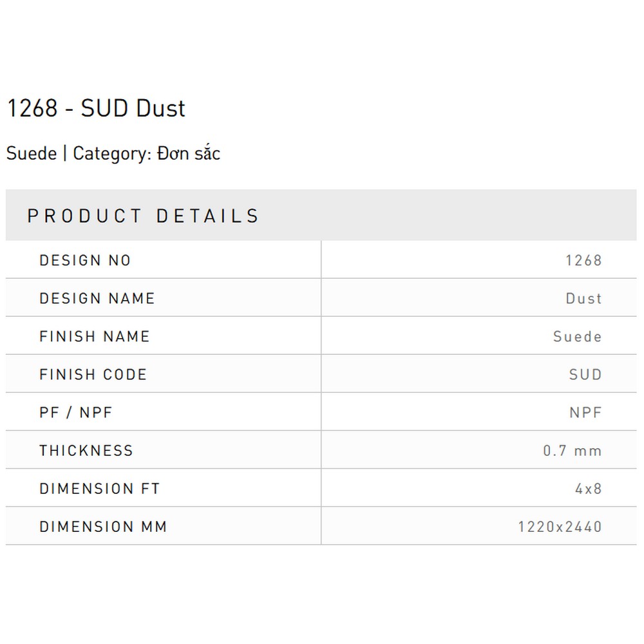Click the design number value 1268
Screen dimensions: 644x644
point(583,260)
